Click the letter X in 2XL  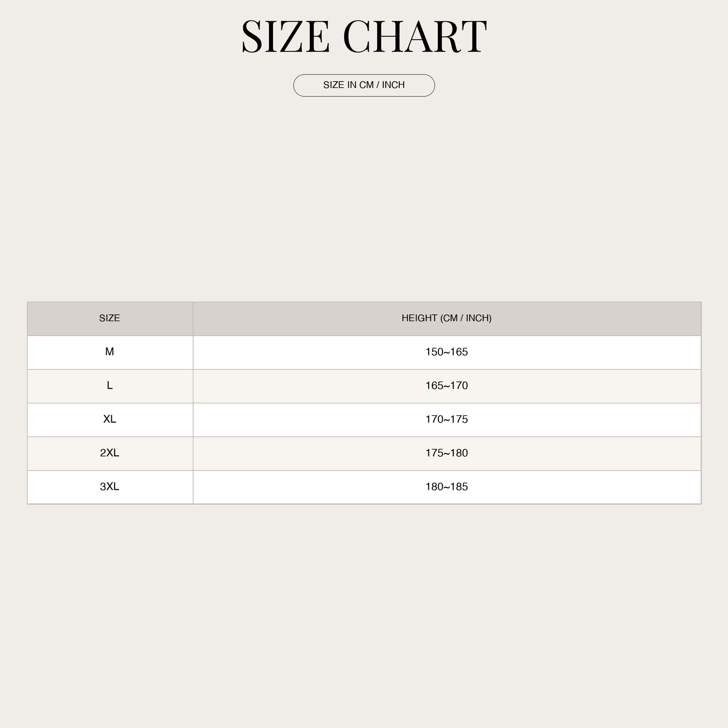(x=109, y=453)
